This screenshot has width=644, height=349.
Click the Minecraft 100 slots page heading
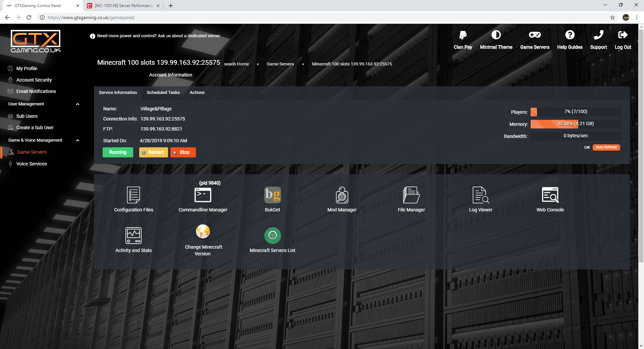tap(159, 62)
